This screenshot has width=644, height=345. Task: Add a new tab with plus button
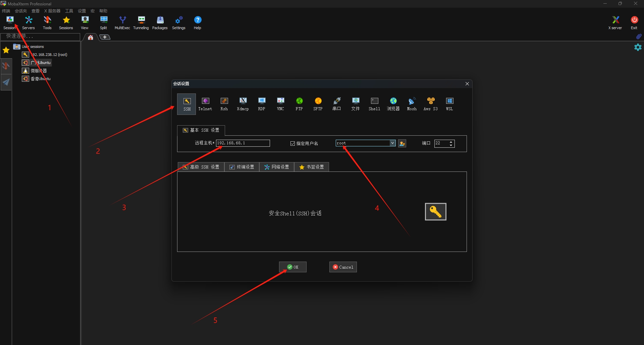[105, 37]
